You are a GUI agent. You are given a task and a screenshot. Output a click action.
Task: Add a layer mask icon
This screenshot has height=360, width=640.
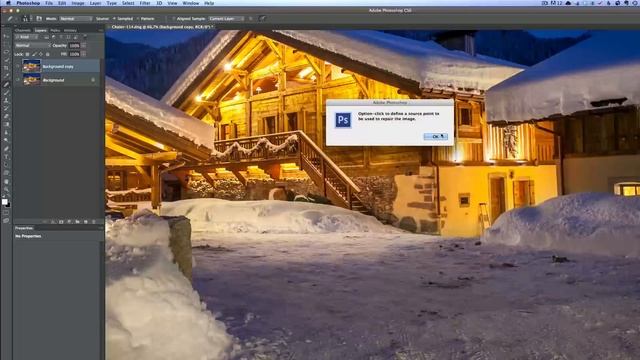(61, 222)
